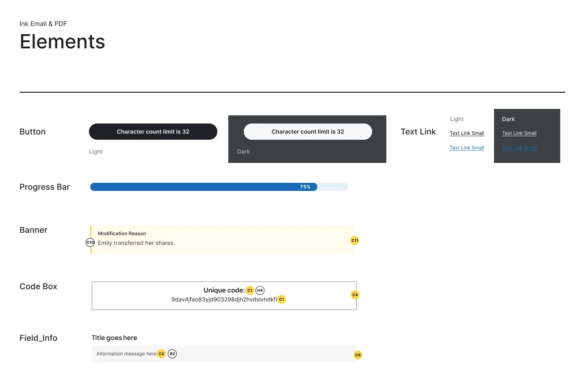Image resolution: width=585 pixels, height=392 pixels.
Task: Click the 'Code Box' section label
Action: [38, 286]
